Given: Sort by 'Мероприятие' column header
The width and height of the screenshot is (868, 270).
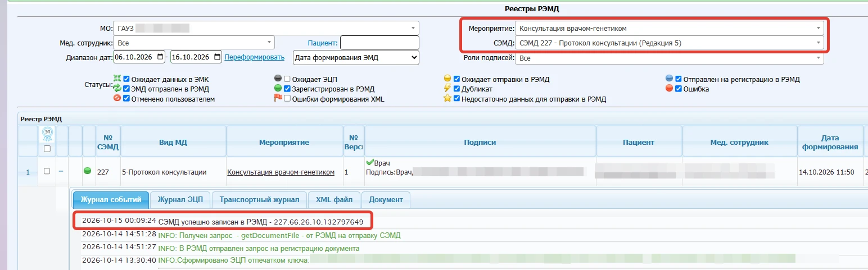Looking at the screenshot, I should tap(284, 142).
